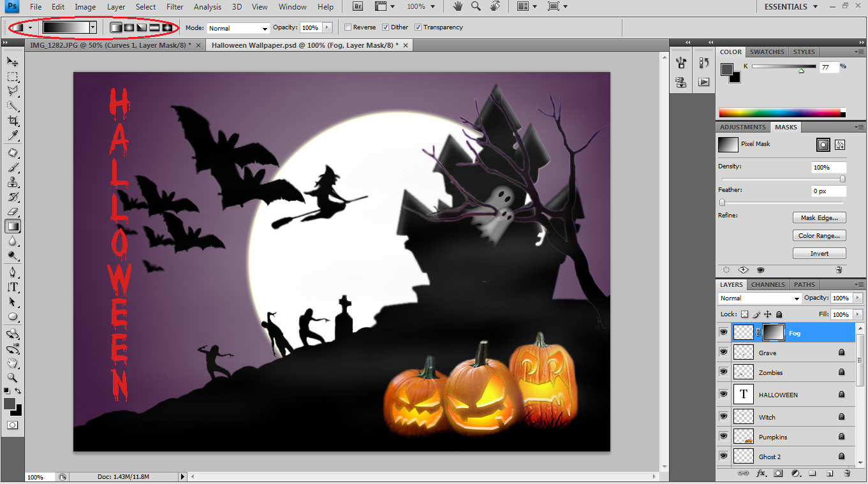Click the Mask Edge button
Viewport: 868px width, 484px height.
pos(819,217)
